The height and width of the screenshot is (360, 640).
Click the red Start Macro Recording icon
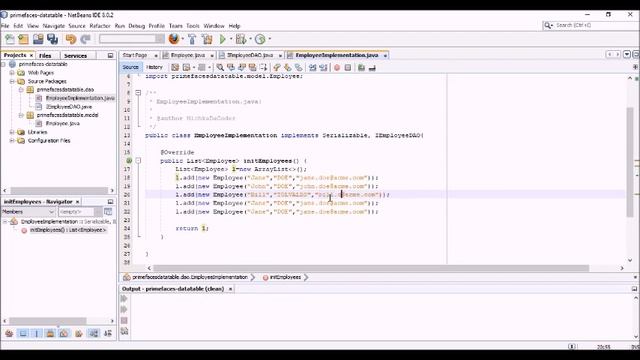(337, 67)
